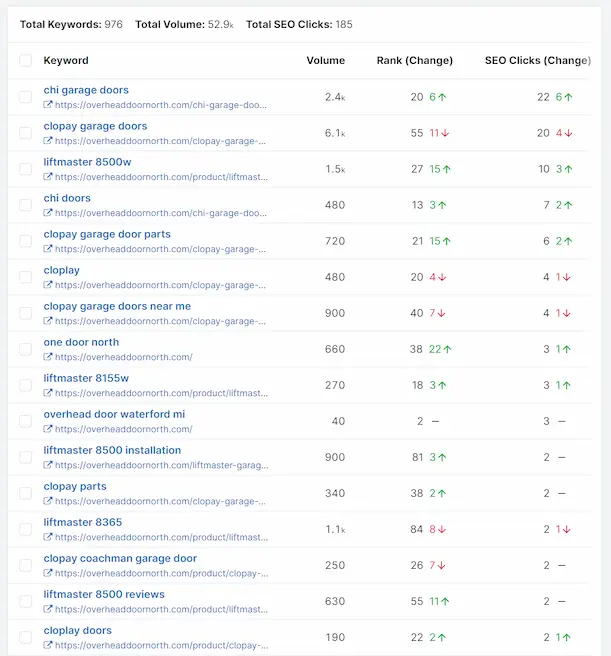Click external link icon under liftmaster 8500w
This screenshot has height=656, width=611.
[x=48, y=177]
